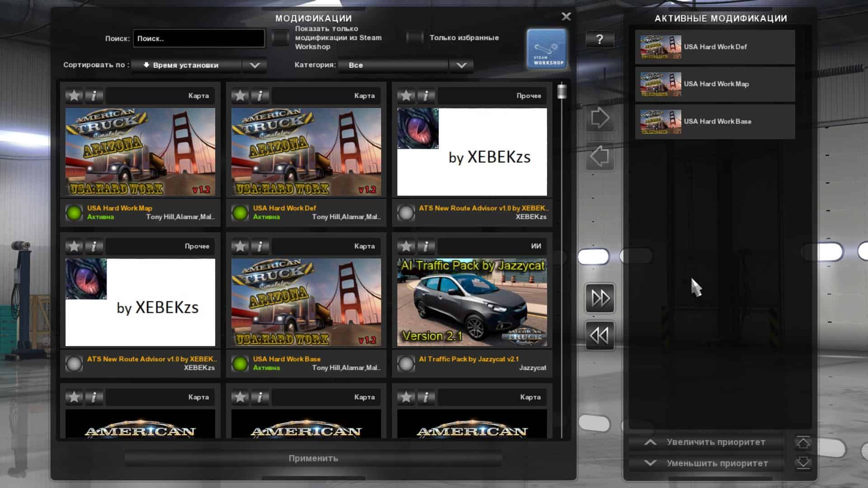Open the sort by install time dropdown
This screenshot has height=488, width=868.
click(x=199, y=65)
